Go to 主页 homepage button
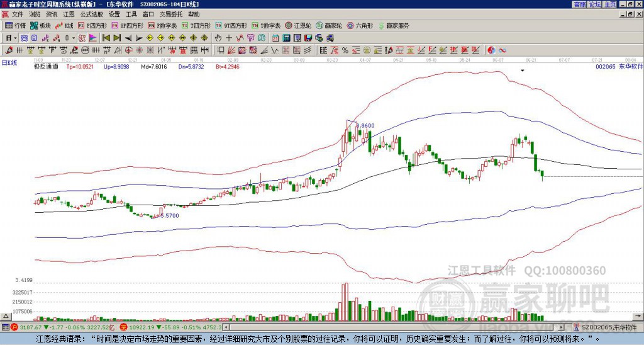 (x=609, y=4)
